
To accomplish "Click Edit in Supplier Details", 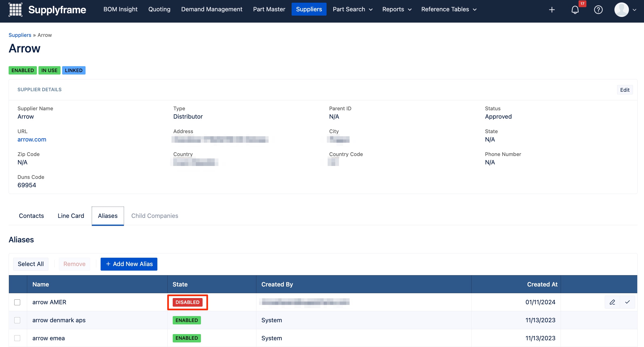I will tap(625, 90).
